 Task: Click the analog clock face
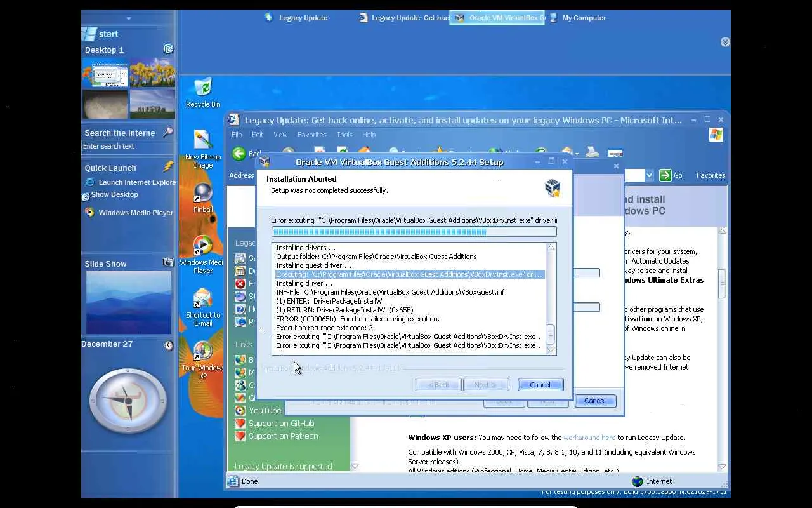point(128,401)
